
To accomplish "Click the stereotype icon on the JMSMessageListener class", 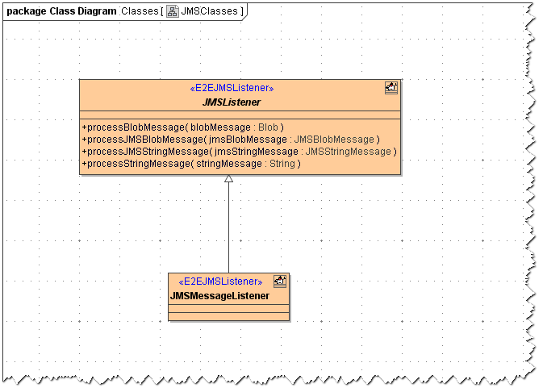I will coord(280,281).
